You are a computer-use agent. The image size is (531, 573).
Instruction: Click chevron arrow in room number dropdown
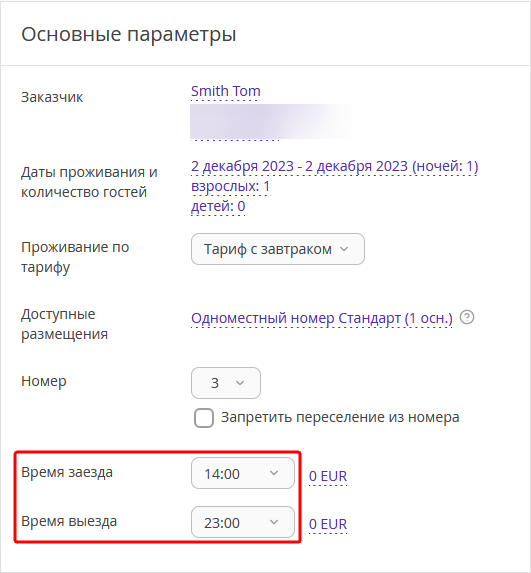(240, 383)
